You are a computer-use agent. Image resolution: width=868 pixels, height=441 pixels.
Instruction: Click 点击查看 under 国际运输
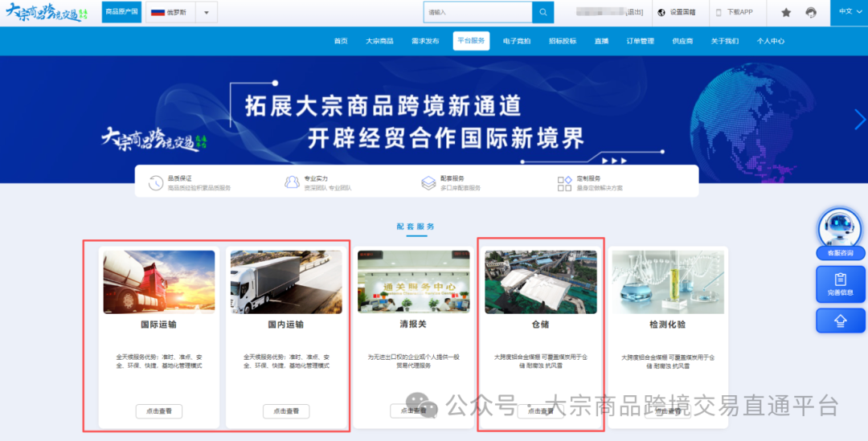(159, 411)
